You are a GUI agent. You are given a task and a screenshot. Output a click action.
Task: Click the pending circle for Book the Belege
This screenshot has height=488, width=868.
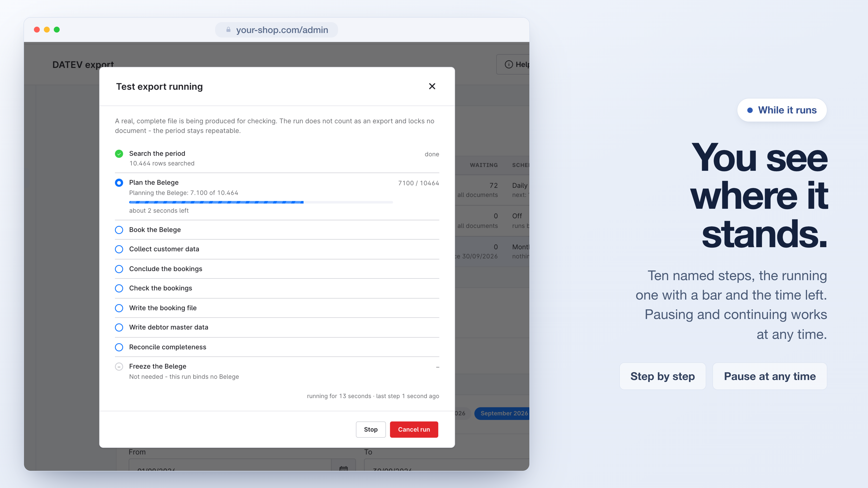click(x=119, y=230)
